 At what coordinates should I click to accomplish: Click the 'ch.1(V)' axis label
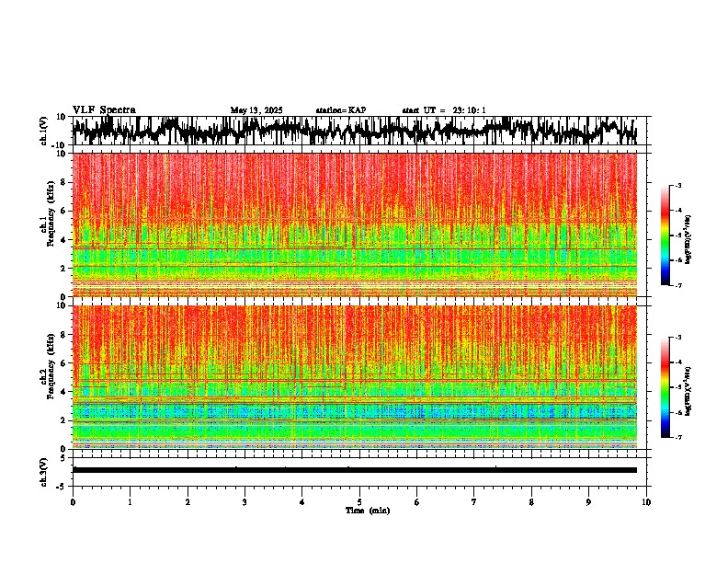coord(44,131)
